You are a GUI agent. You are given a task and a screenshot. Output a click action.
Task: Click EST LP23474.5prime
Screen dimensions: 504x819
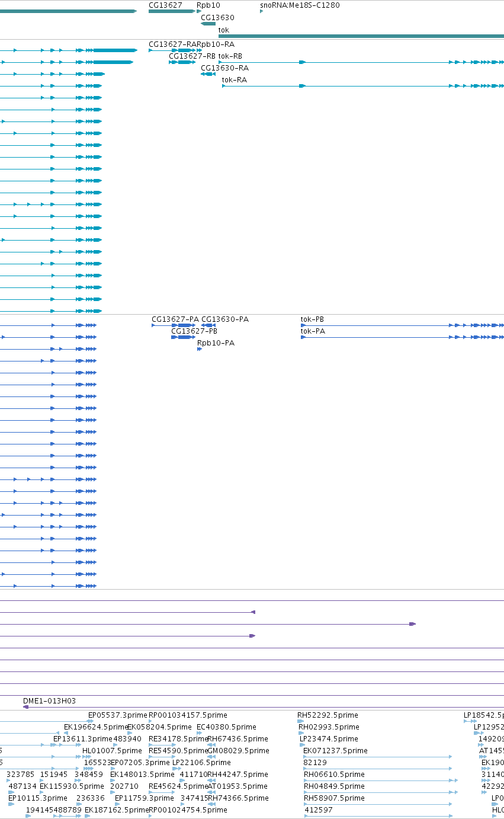329,738
